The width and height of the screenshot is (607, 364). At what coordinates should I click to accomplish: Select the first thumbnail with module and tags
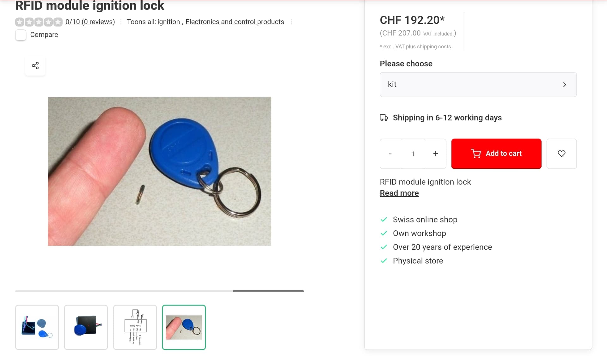click(37, 327)
